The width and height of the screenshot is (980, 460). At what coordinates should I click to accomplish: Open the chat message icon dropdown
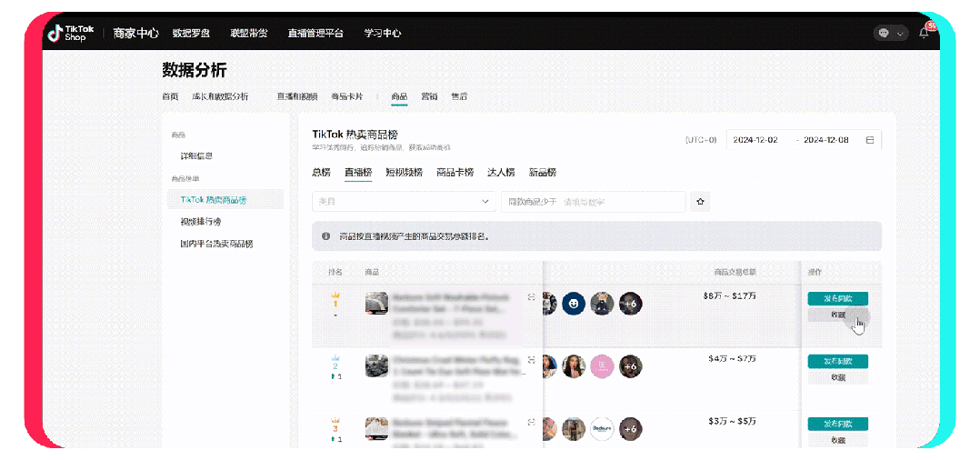(891, 34)
